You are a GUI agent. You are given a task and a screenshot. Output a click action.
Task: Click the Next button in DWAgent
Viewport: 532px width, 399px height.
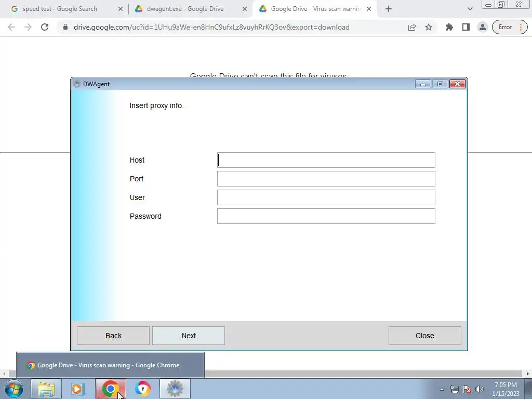click(x=189, y=336)
